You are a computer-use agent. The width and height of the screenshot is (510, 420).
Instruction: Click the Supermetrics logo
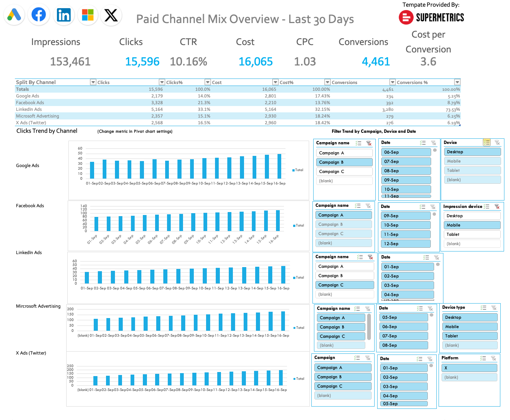coord(431,17)
